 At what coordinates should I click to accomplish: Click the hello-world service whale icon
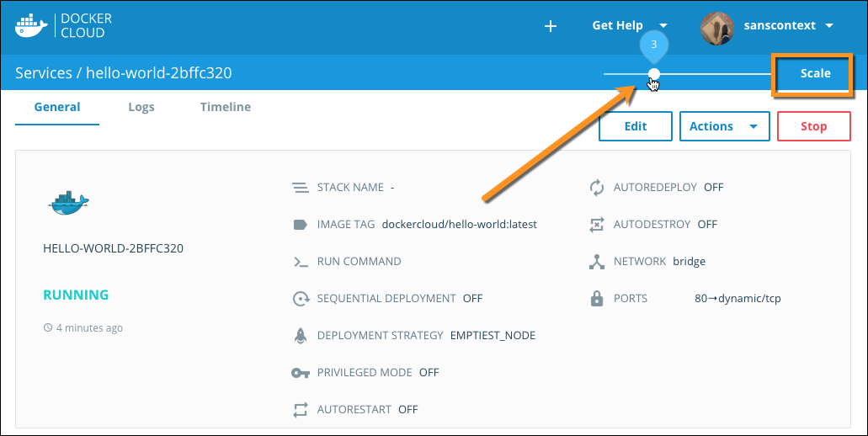[x=69, y=202]
